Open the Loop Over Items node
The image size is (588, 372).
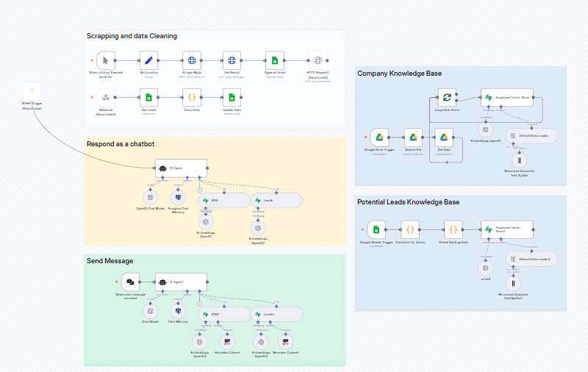[445, 97]
